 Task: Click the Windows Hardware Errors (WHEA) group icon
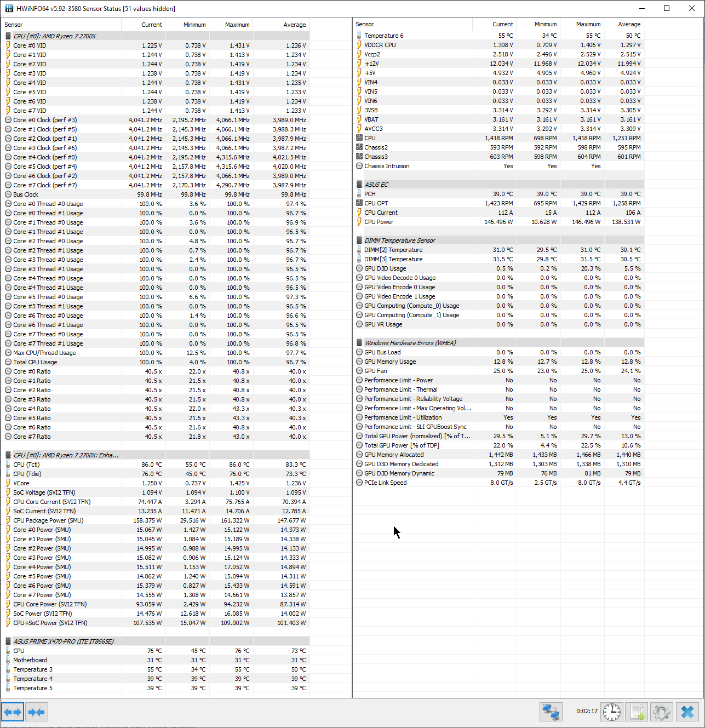coord(359,343)
